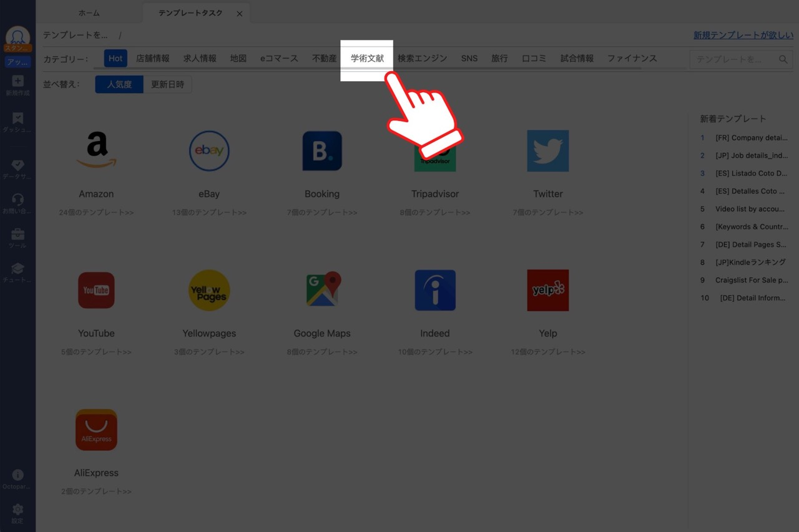Screen dimensions: 799x532
Task: Open the Twitter template icon
Action: pos(547,150)
